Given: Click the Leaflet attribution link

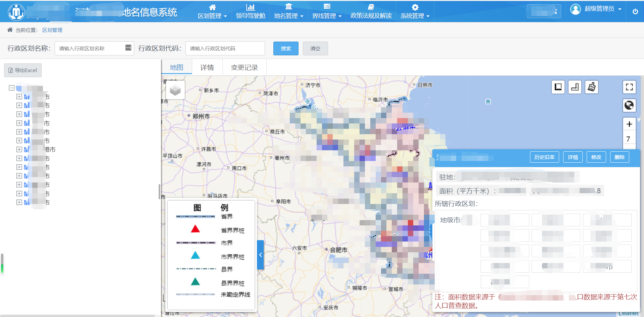Looking at the screenshot, I should tap(628, 313).
